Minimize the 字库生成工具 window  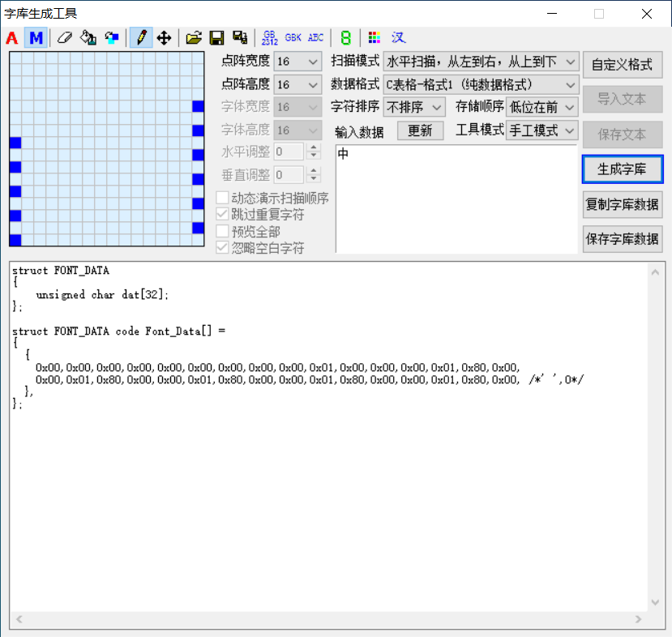(x=552, y=14)
